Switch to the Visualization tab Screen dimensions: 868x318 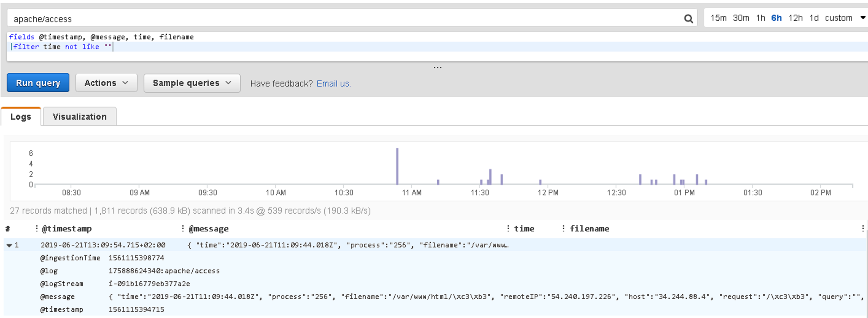(79, 117)
